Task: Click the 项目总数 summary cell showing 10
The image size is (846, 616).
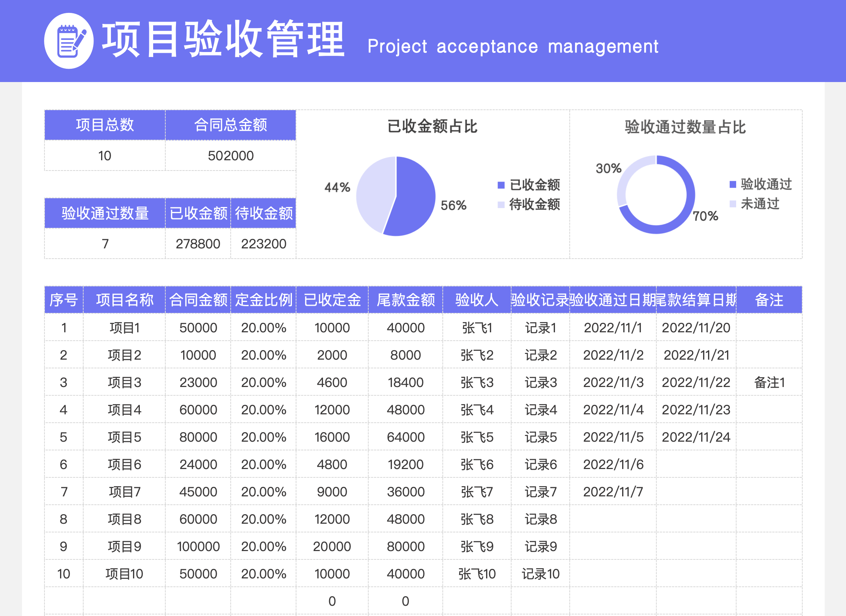Action: coord(105,155)
